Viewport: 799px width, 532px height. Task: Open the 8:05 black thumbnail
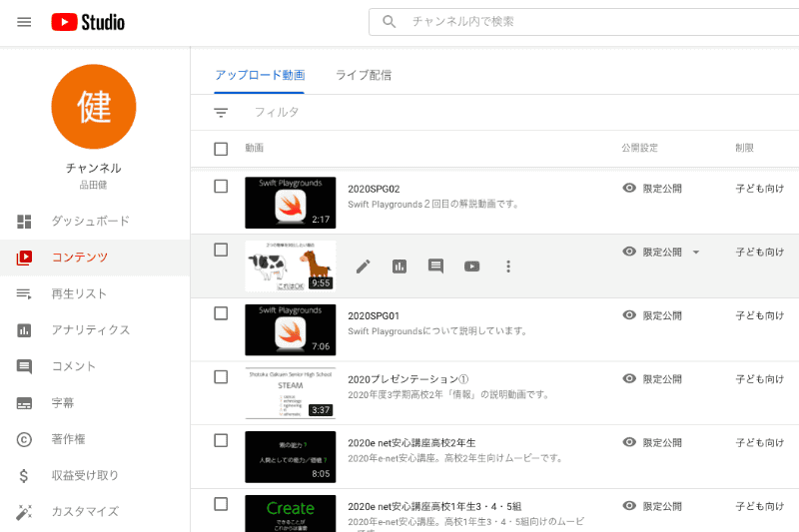[291, 457]
